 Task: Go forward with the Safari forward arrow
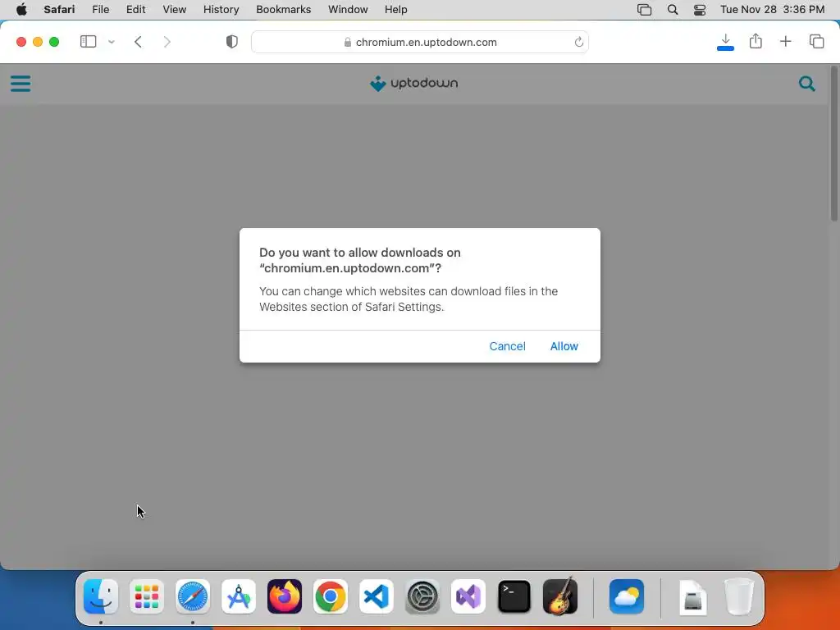[x=167, y=42]
